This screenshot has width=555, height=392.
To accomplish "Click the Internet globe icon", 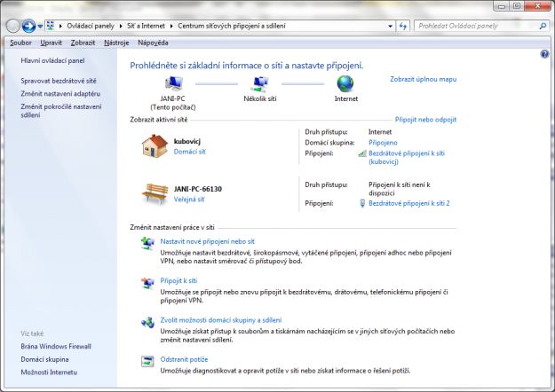I will pos(345,84).
